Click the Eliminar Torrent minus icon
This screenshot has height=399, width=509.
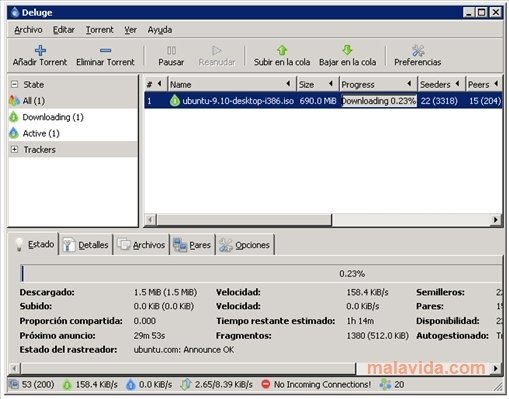click(105, 50)
